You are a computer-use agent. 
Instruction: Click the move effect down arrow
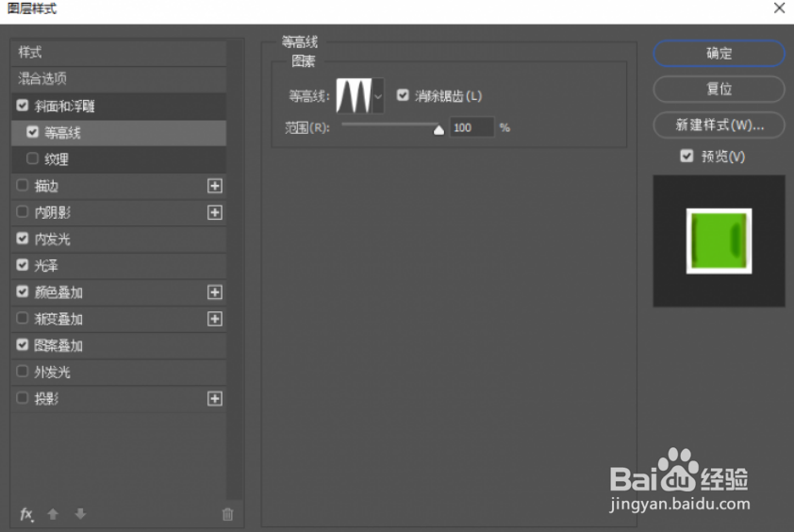80,514
